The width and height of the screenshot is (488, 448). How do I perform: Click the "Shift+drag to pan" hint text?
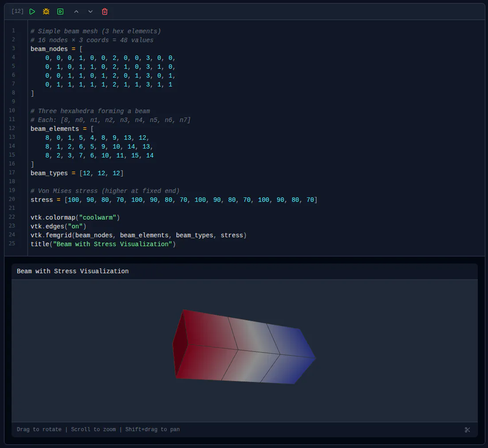153,429
